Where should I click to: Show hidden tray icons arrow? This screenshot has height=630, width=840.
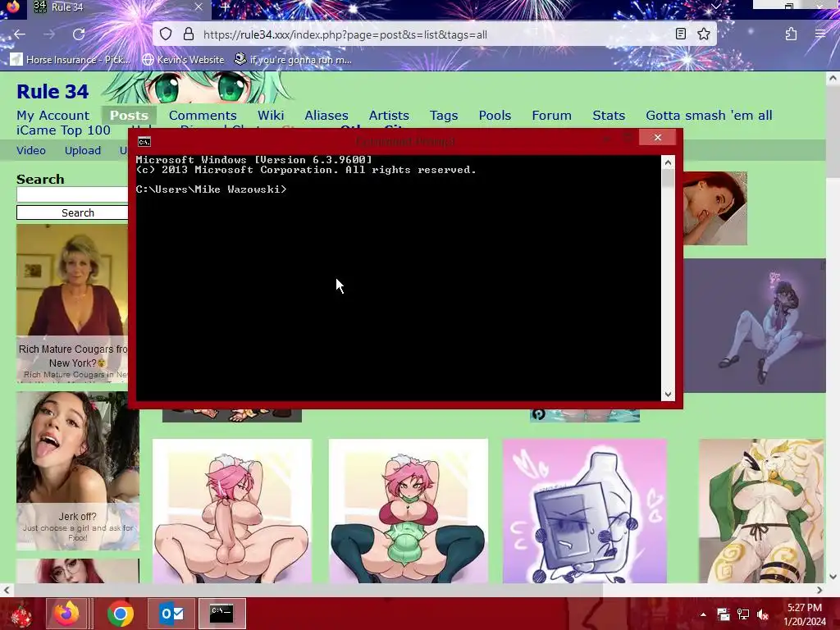703,614
